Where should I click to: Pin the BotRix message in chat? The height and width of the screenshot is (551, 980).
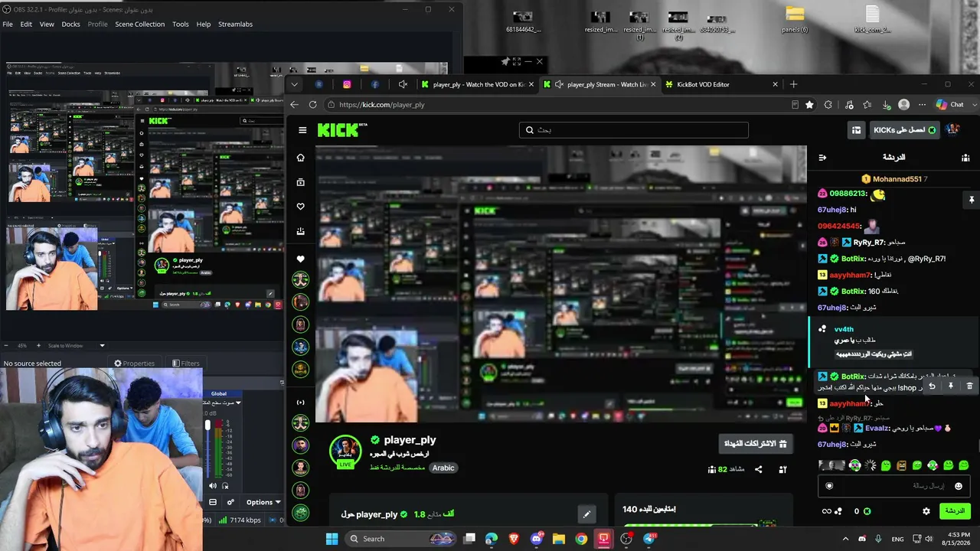click(x=951, y=386)
